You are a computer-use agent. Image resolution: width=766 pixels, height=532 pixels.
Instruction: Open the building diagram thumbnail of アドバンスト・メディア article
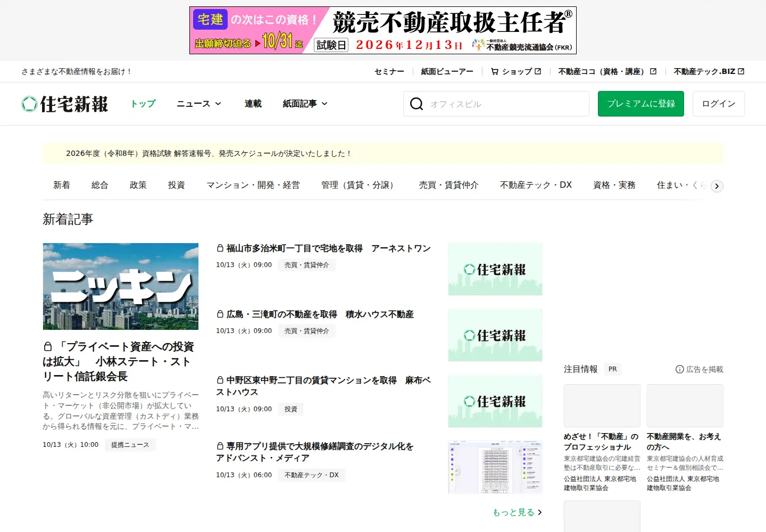click(x=495, y=467)
